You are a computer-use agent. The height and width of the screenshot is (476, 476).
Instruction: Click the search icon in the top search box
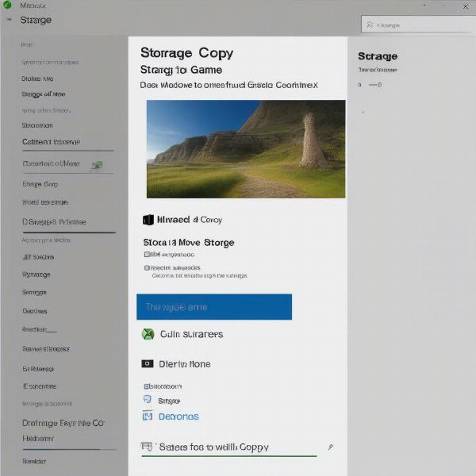click(370, 25)
